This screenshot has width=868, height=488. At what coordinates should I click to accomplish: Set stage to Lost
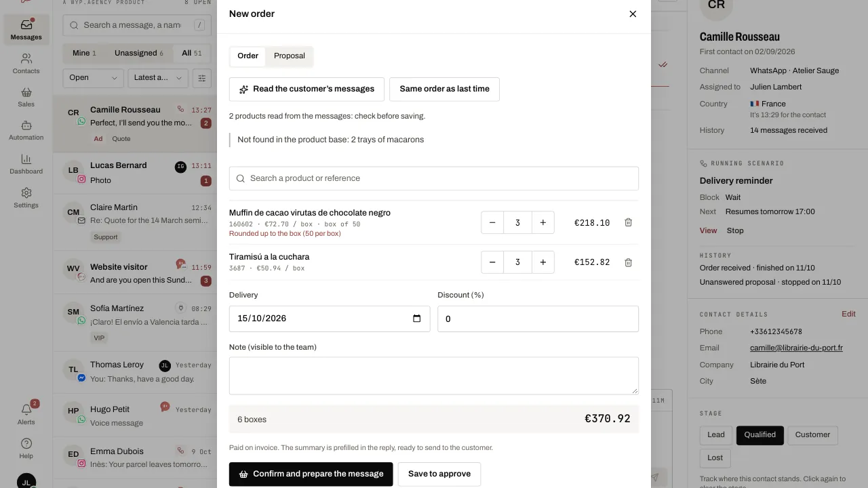[x=715, y=457]
